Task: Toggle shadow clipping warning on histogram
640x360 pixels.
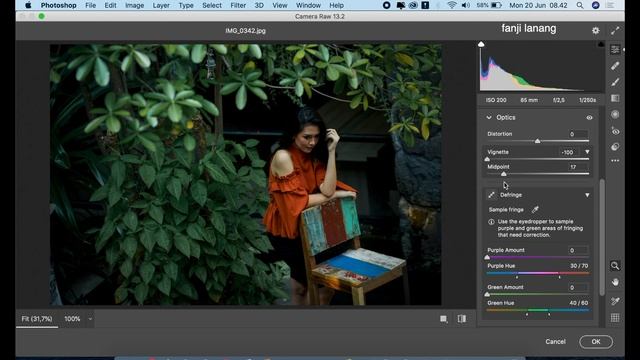Action: (x=481, y=44)
